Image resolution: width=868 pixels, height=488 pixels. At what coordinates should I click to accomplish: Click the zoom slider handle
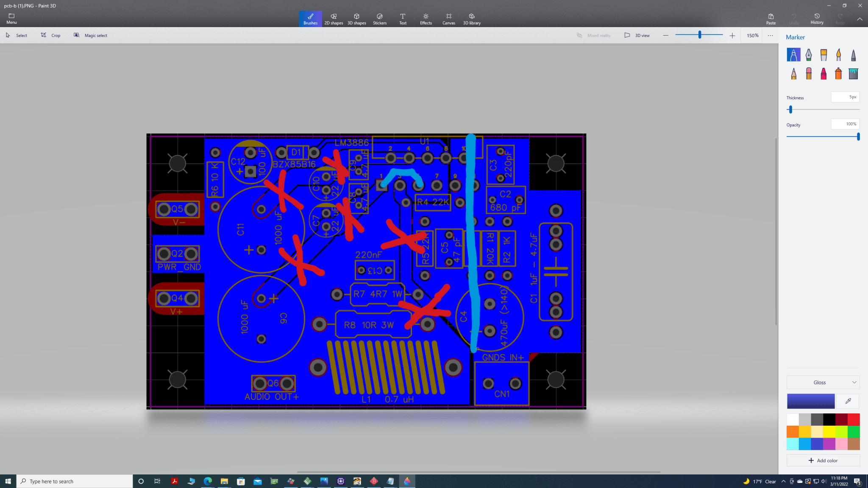[x=700, y=35]
